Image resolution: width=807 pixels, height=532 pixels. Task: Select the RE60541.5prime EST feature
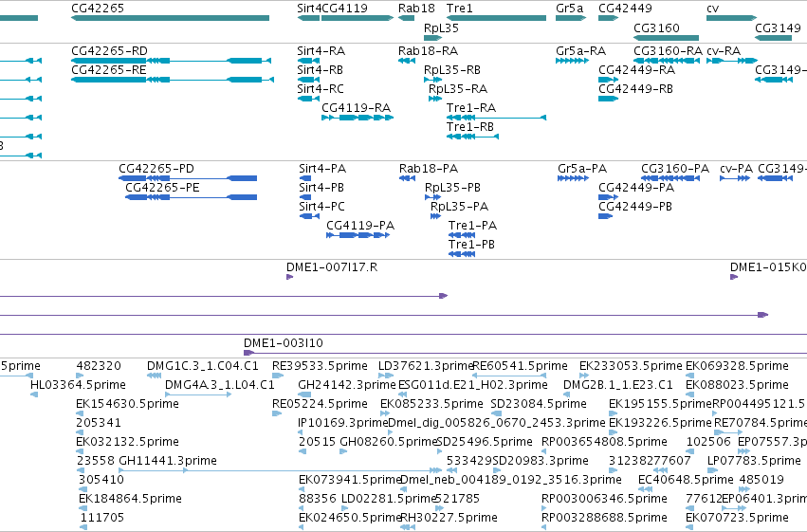509,376
